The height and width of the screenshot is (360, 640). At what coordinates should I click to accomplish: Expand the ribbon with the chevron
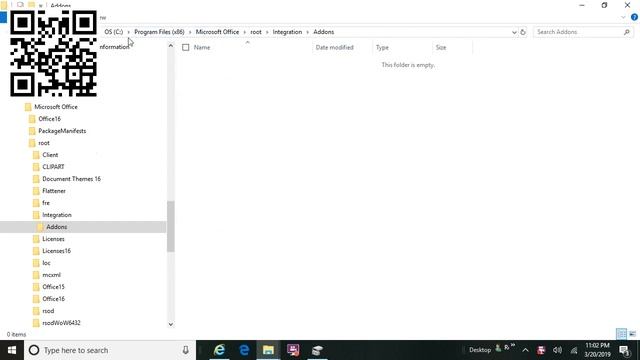623,17
